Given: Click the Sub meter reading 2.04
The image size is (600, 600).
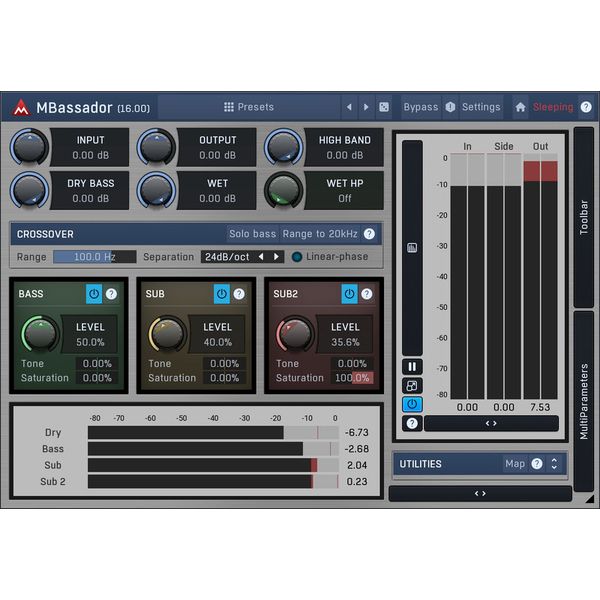Looking at the screenshot, I should pos(357,465).
